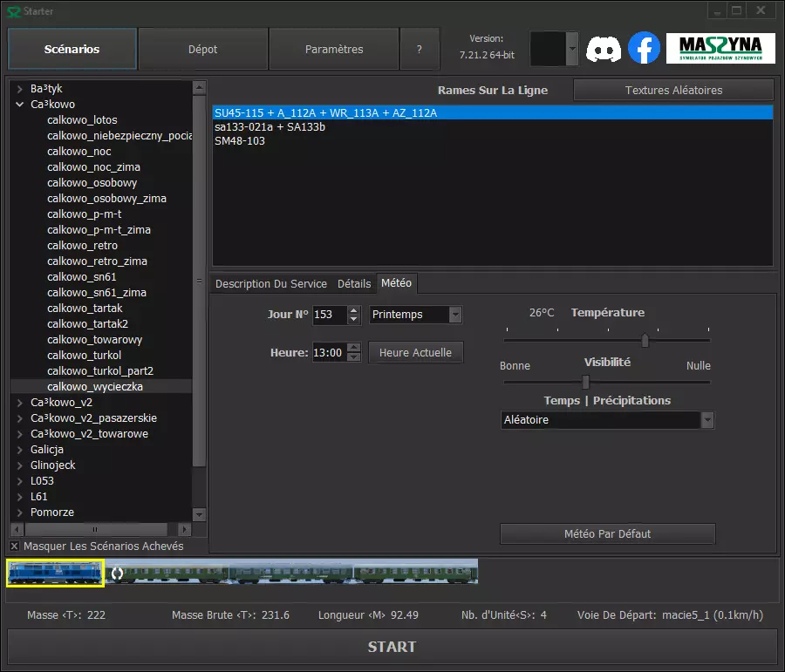Click the help question mark button
This screenshot has width=785, height=672.
(x=419, y=50)
